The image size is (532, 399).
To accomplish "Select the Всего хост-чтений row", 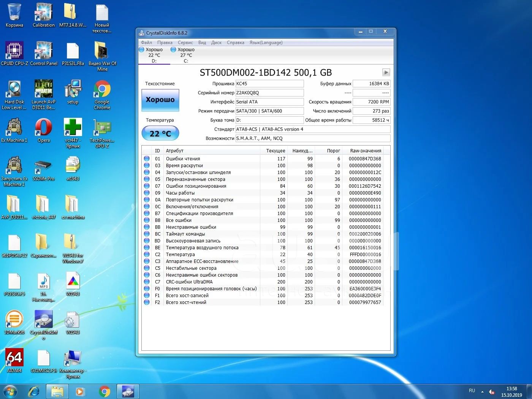I will click(263, 302).
